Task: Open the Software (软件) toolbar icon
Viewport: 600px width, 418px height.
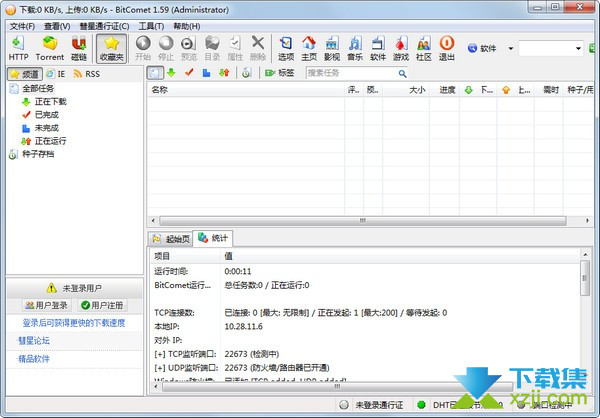Action: click(378, 48)
